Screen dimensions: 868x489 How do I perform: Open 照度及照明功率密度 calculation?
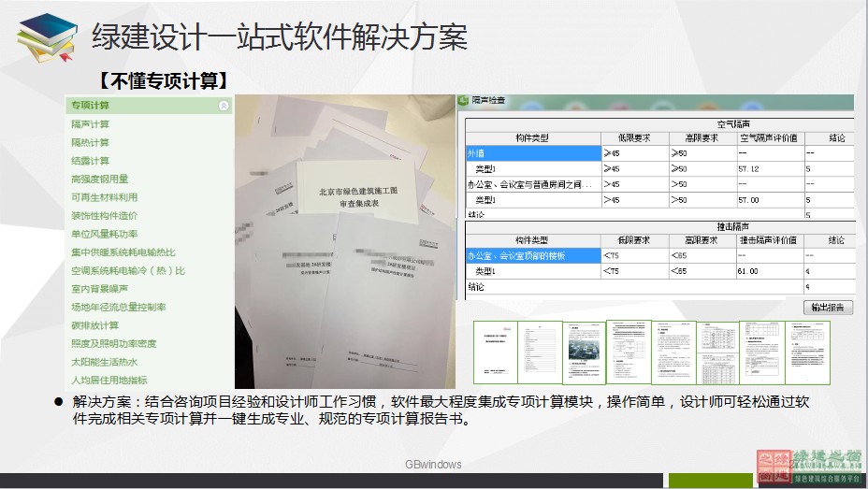(113, 343)
